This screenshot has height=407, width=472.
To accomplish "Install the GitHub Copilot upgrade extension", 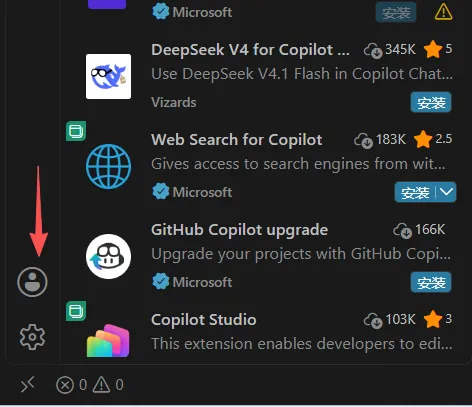I will click(x=431, y=282).
